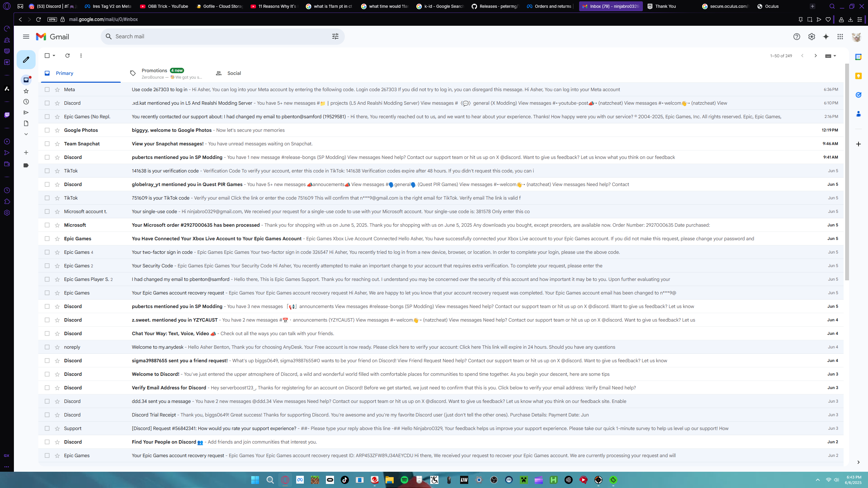Star the Meta login code email

[x=57, y=89]
